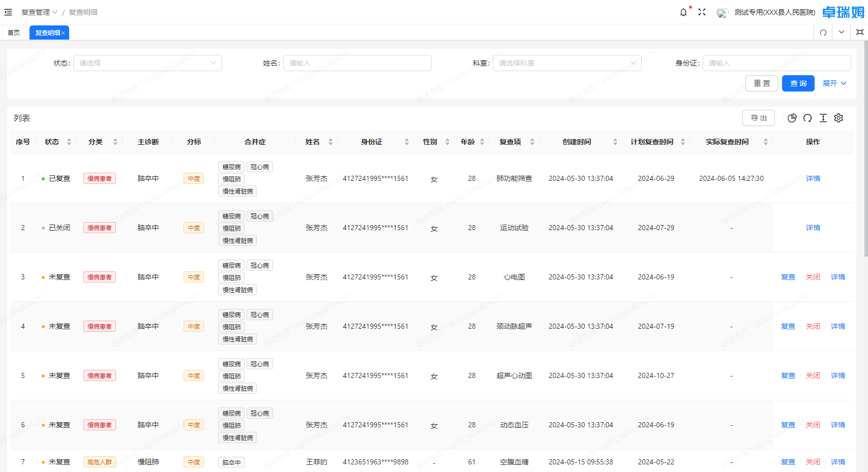The width and height of the screenshot is (868, 472).
Task: Click 关闭 for row 4 颈动脉超声
Action: click(x=813, y=326)
